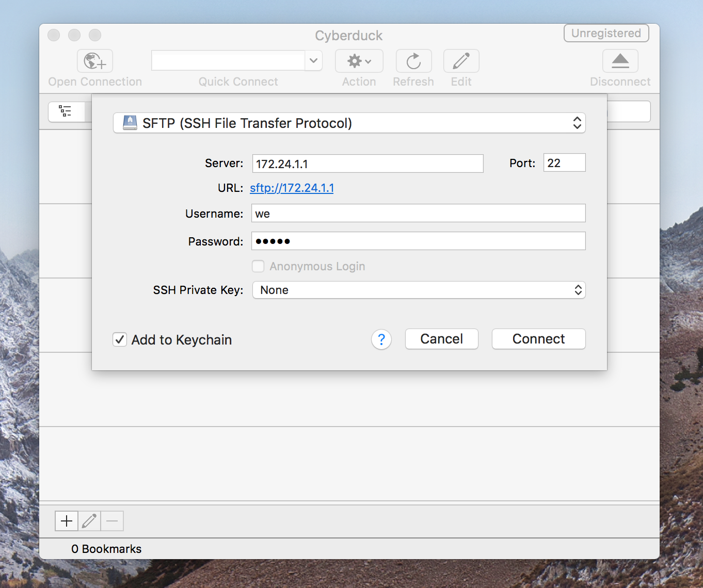The width and height of the screenshot is (703, 588).
Task: Click the window close button
Action: [54, 35]
